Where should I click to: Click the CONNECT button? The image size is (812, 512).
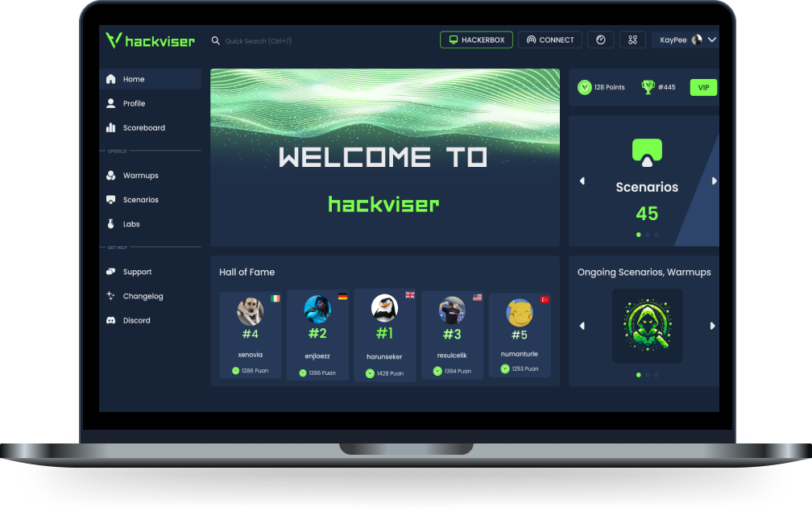(550, 40)
